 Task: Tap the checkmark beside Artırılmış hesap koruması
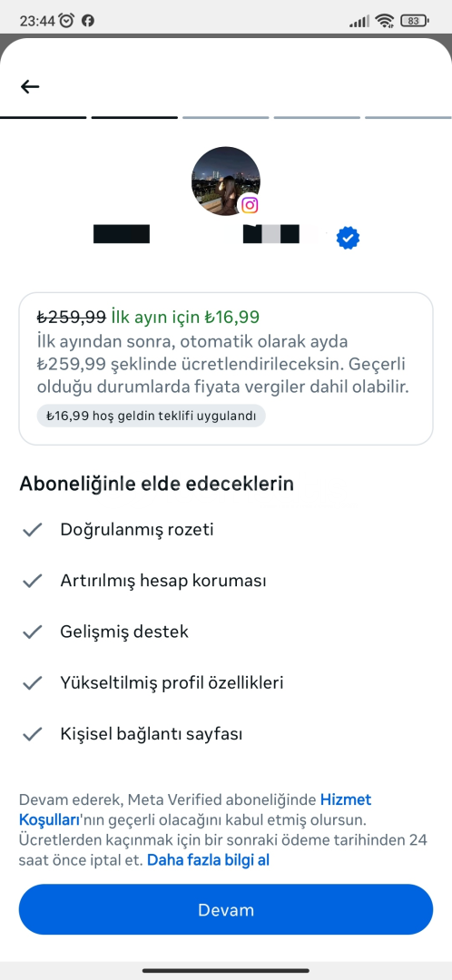coord(32,582)
